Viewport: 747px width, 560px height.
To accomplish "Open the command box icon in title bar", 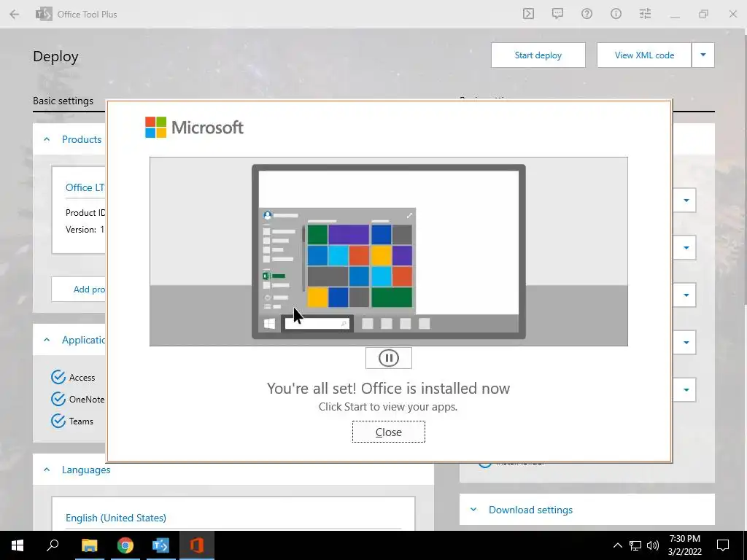I will point(528,14).
